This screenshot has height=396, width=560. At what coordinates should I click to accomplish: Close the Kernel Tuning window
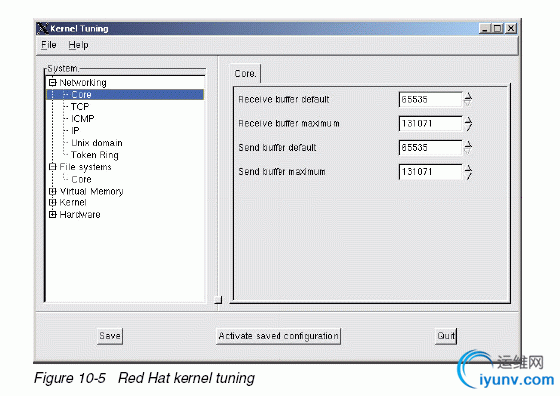pos(511,28)
